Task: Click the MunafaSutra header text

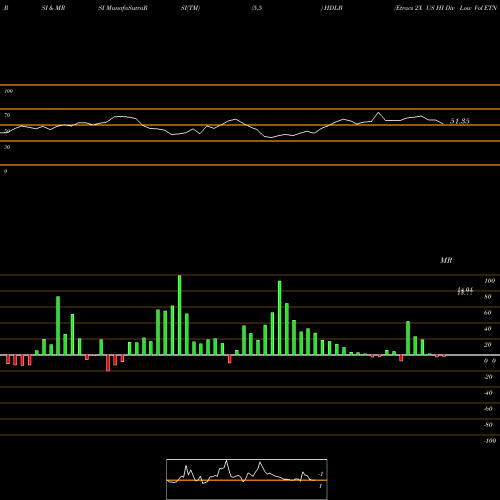Action: (x=123, y=8)
